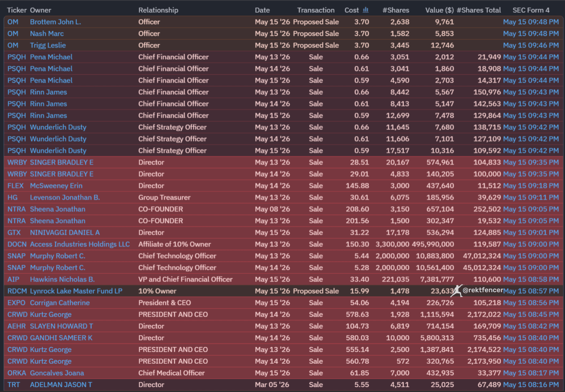Open the DOCN ticker link
This screenshot has height=392, width=565.
point(17,244)
